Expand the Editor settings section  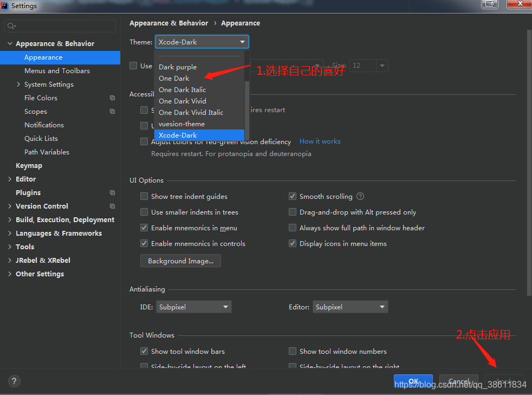(x=10, y=179)
